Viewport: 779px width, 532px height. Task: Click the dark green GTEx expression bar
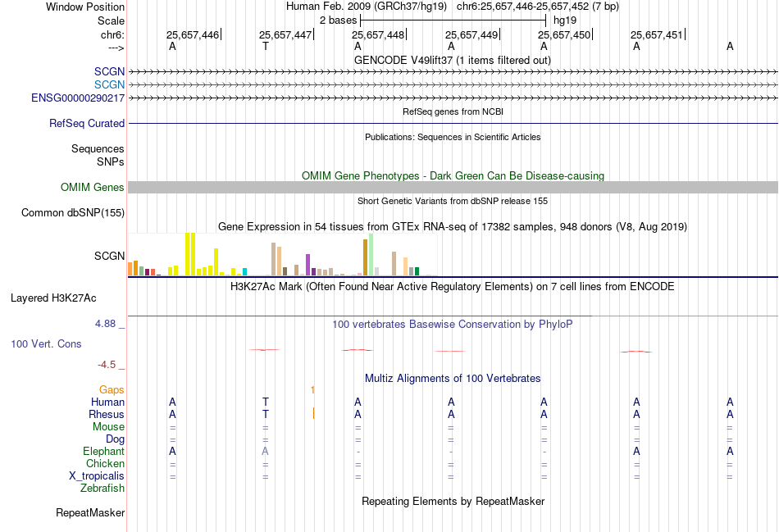coord(417,271)
